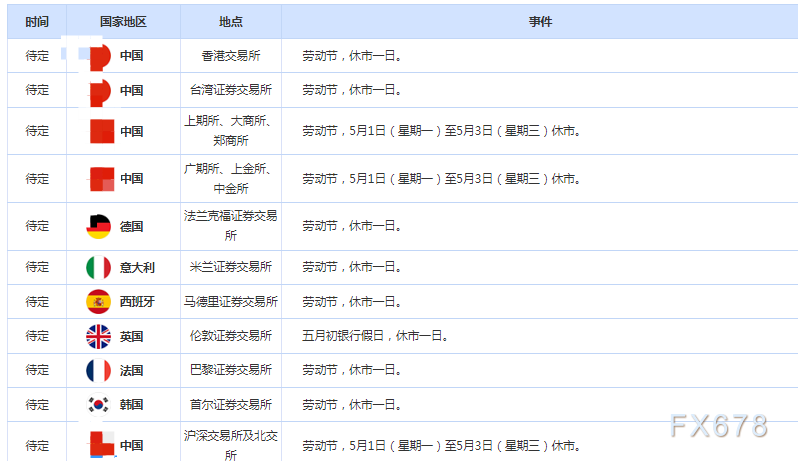Click 中国 label in 沪深交易所 row
798x461 pixels.
pos(131,446)
